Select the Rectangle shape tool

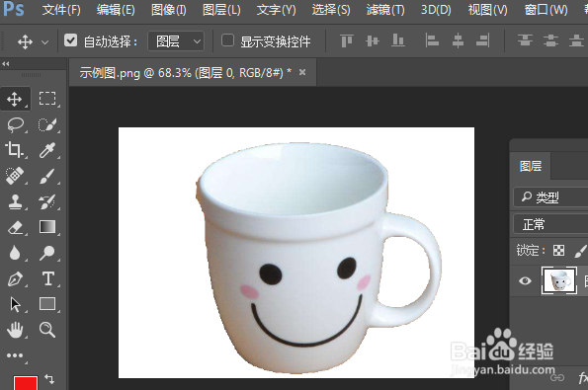tap(47, 304)
